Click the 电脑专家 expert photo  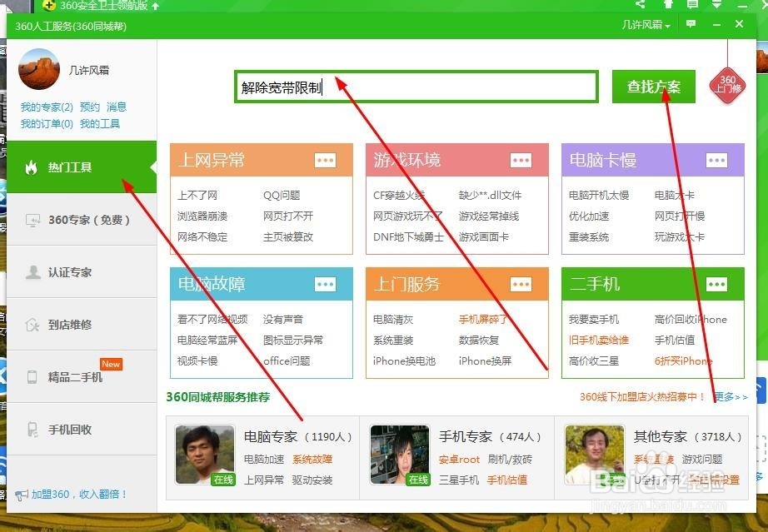coord(205,455)
